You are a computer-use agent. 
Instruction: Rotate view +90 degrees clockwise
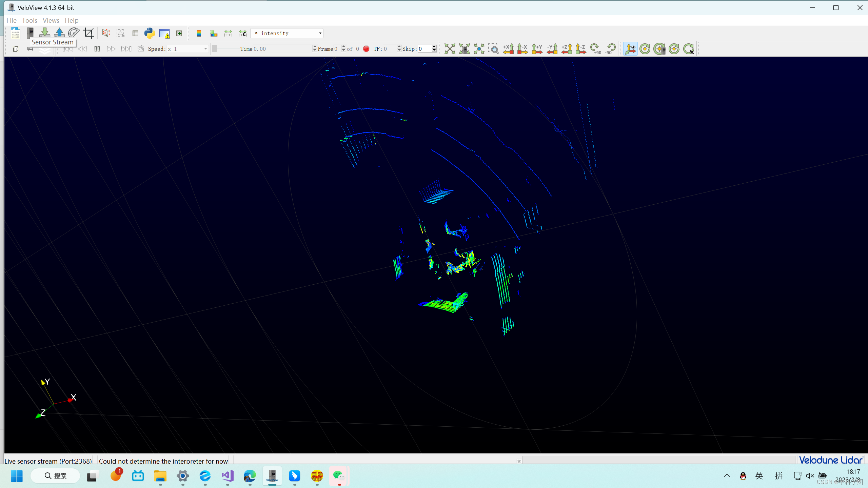595,49
